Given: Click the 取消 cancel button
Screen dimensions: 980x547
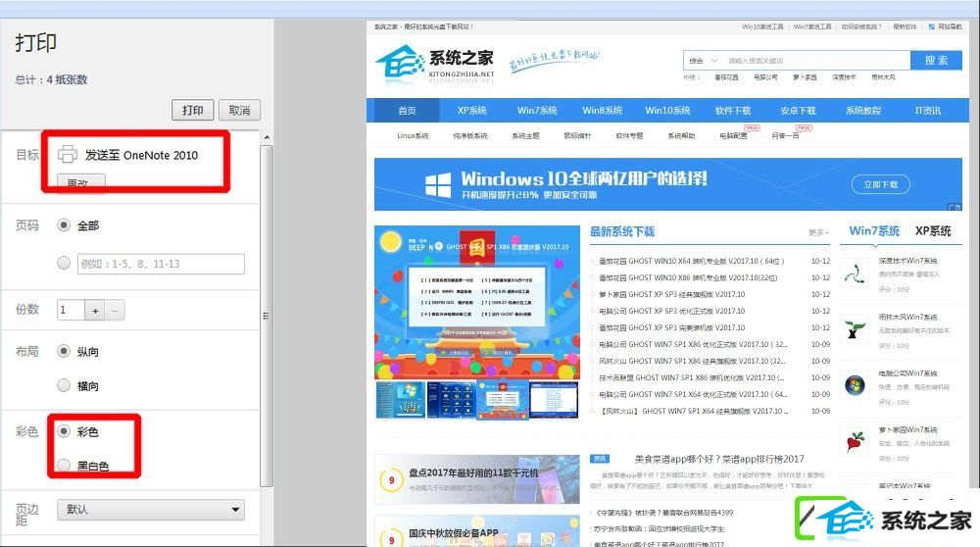Looking at the screenshot, I should [239, 110].
